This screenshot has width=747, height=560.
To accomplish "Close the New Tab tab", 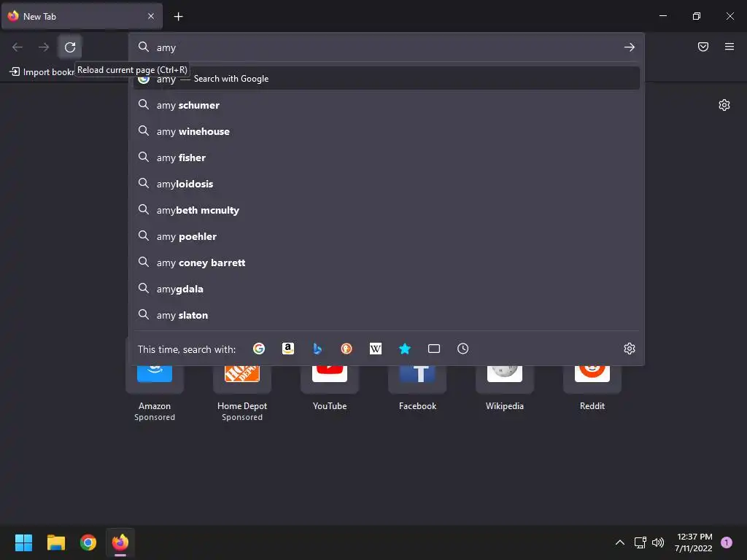I will pos(151,16).
